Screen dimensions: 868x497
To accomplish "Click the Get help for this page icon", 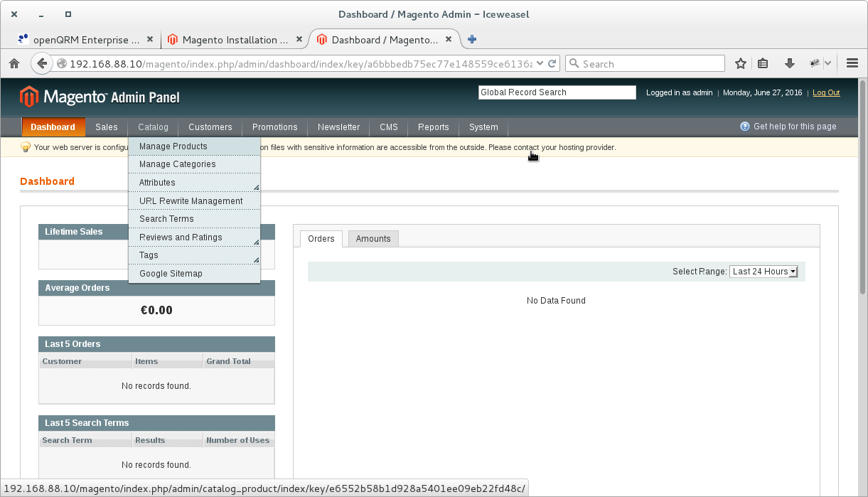I will (x=745, y=127).
